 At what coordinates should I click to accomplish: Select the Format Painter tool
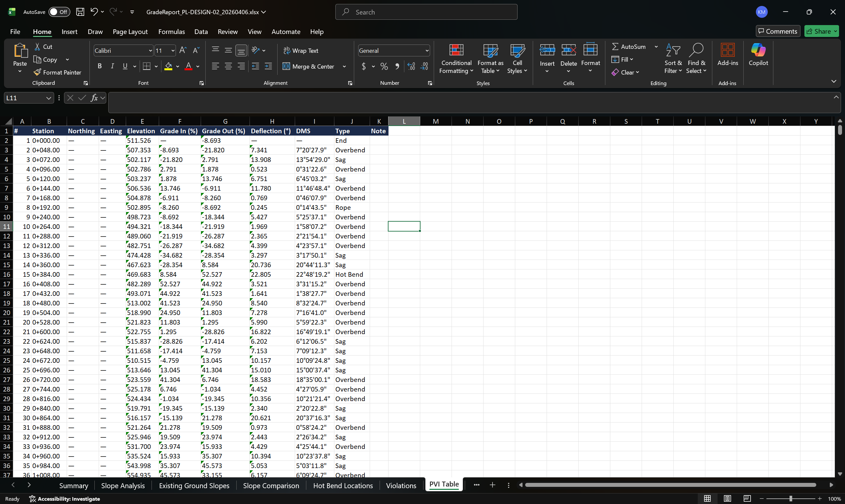point(57,72)
